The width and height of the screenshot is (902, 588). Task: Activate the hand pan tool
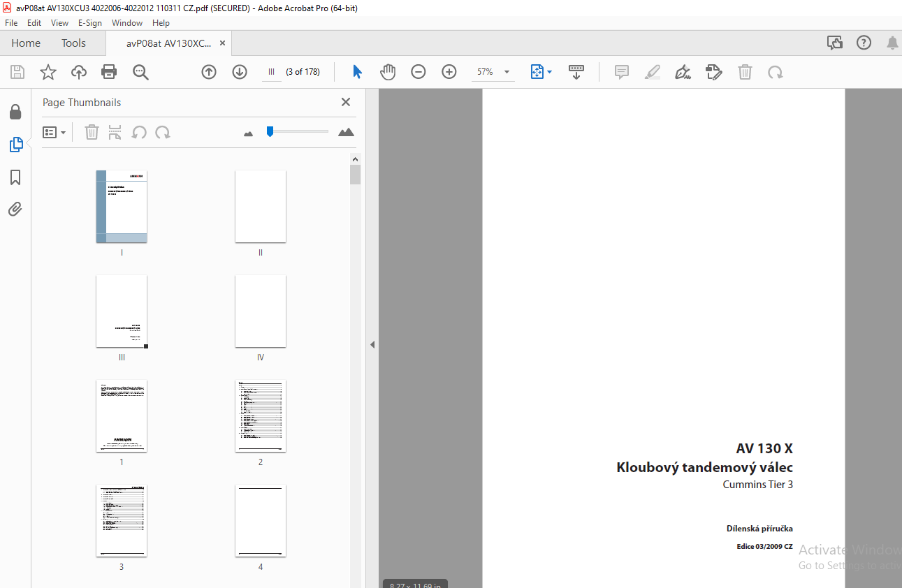coord(388,72)
